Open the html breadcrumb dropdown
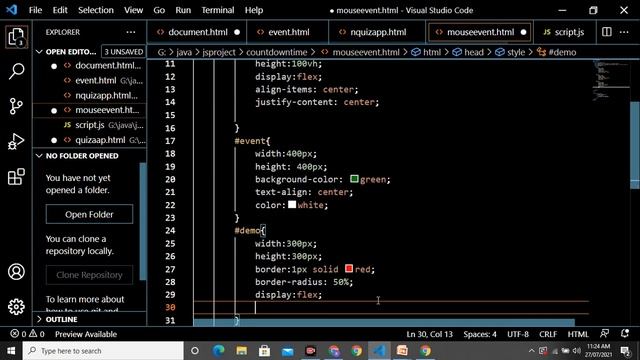Viewport: 640px width, 360px height. pos(427,52)
